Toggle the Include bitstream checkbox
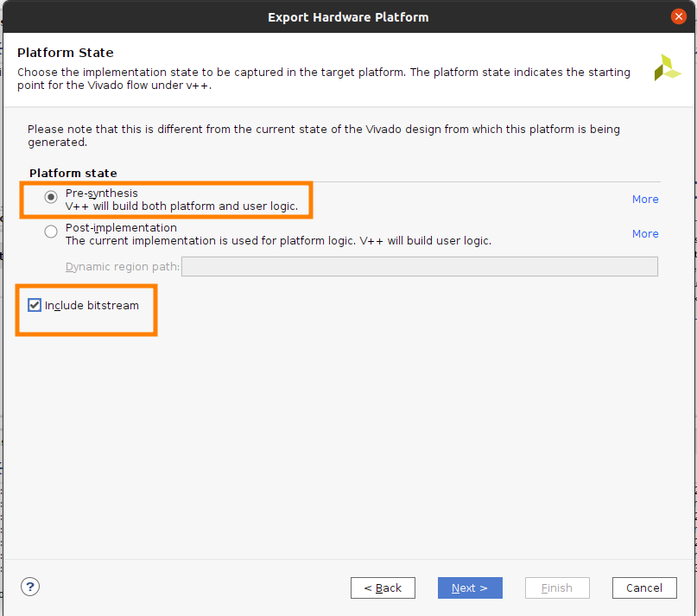Viewport: 697px width, 616px height. pos(35,305)
